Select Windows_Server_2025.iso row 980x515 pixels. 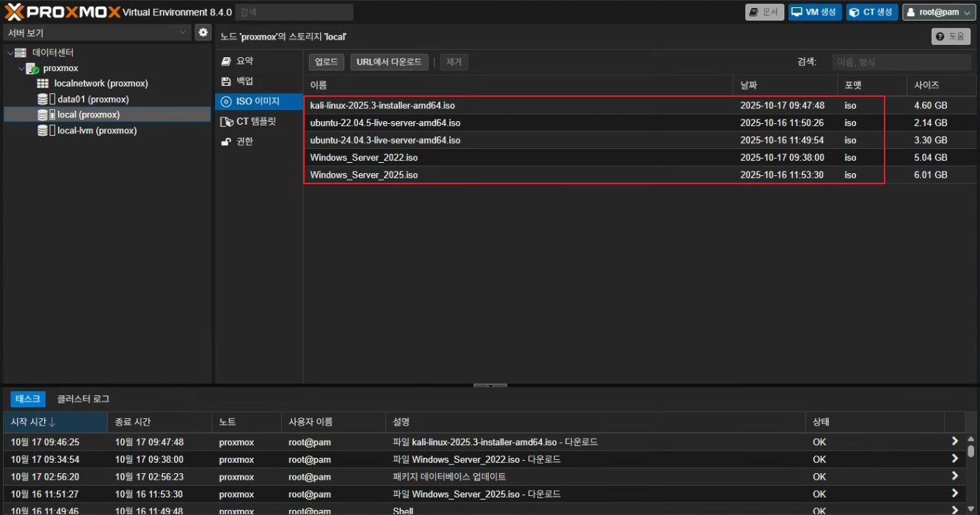click(640, 175)
